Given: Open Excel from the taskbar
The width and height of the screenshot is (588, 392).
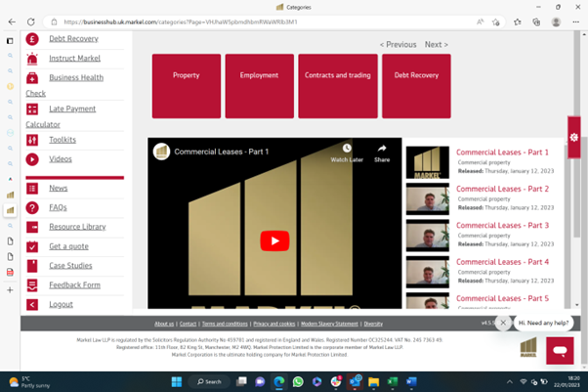Looking at the screenshot, I should click(393, 382).
